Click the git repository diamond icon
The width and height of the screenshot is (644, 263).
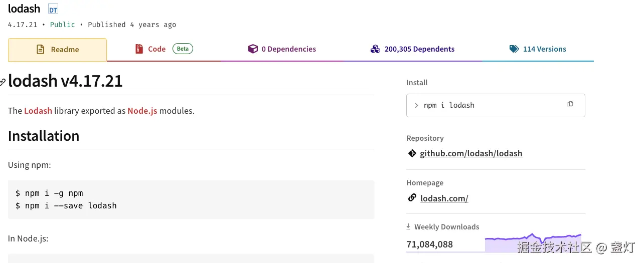[412, 153]
